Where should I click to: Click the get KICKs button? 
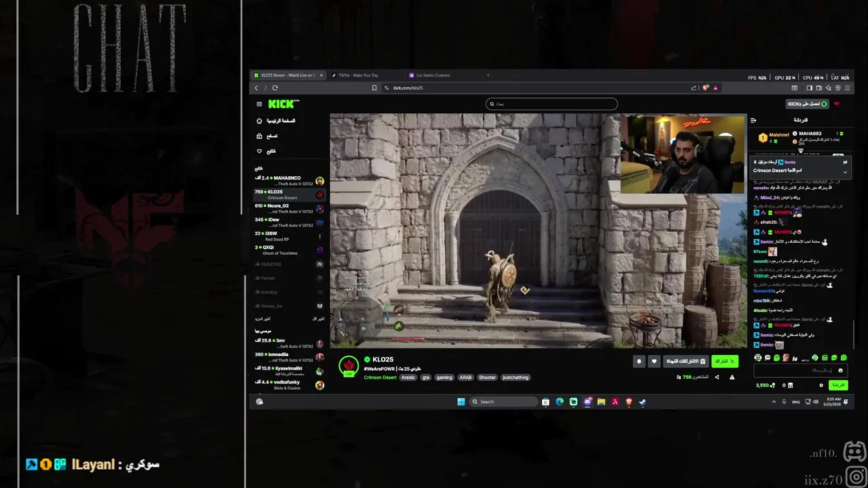[807, 104]
